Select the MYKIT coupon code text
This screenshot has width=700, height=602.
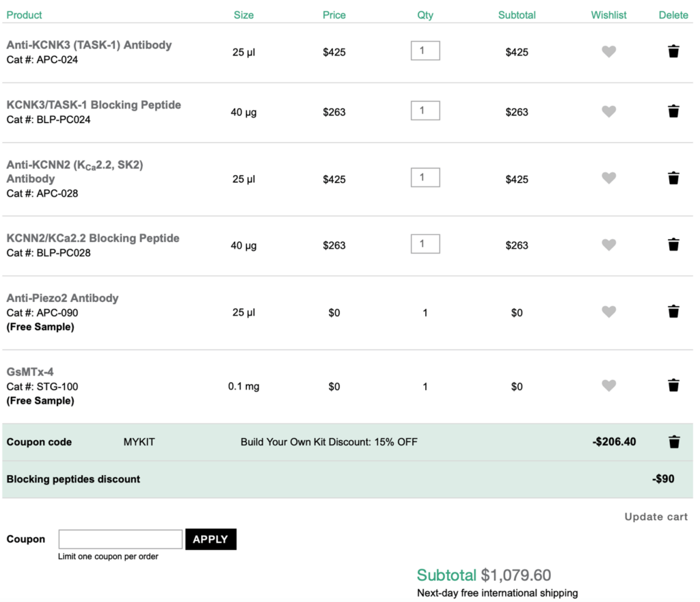pyautogui.click(x=139, y=442)
